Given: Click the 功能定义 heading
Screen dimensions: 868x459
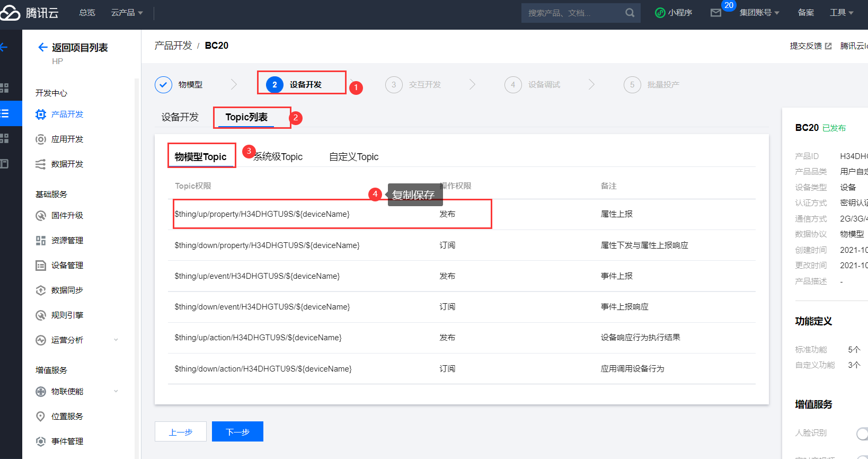Looking at the screenshot, I should point(813,321).
